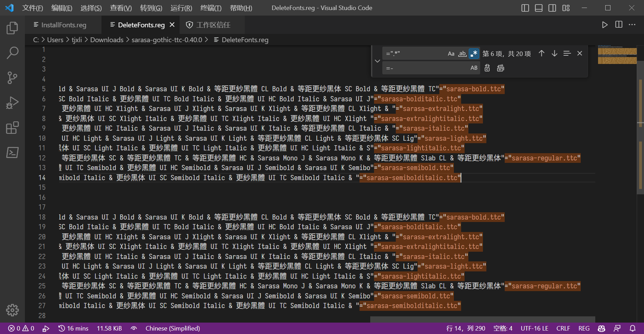Screen dimensions: 644x334
Task: Toggle Match Whole Word in find widget
Action: tap(462, 54)
